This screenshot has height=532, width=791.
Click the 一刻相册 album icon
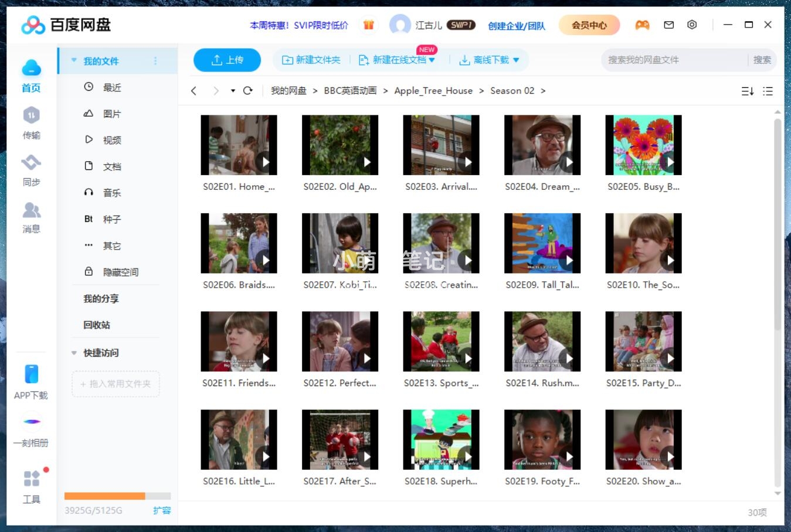[x=31, y=422]
